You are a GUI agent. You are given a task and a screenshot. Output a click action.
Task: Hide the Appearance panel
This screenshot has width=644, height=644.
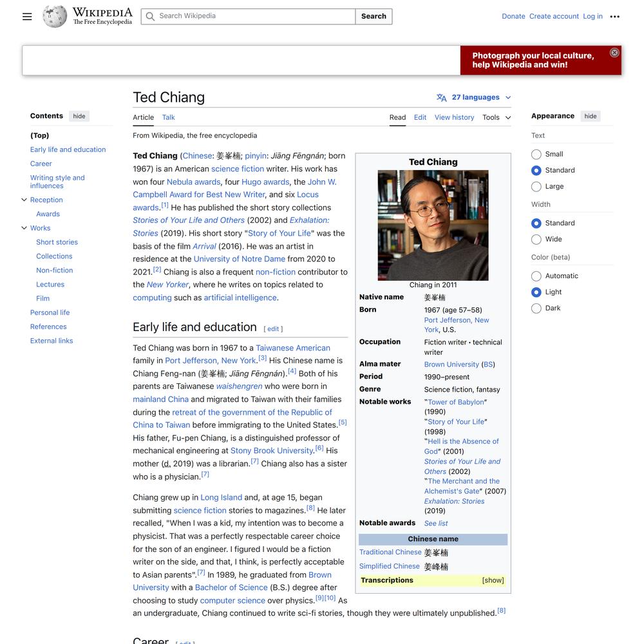[590, 116]
